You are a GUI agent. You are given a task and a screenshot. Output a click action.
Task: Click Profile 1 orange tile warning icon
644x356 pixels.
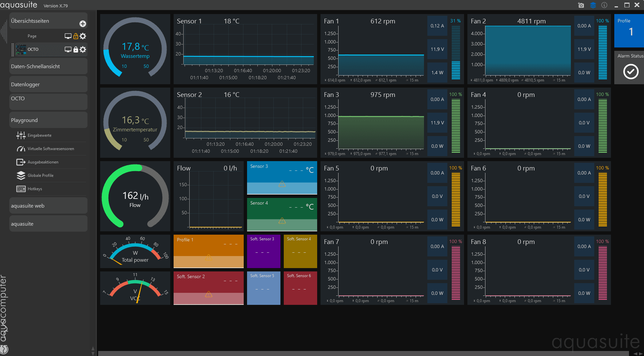pyautogui.click(x=209, y=257)
